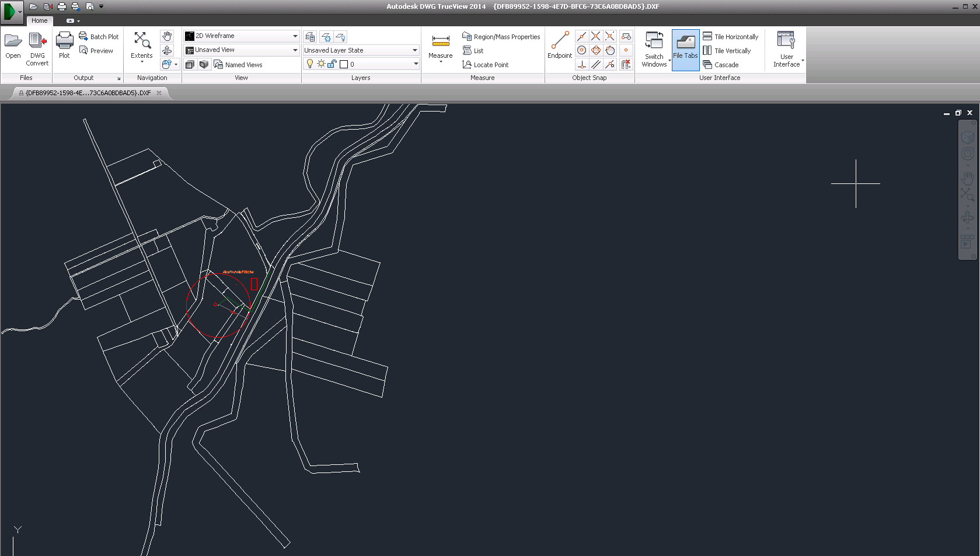Toggle the Perpendicular object snap
Viewport: 980px width, 556px height.
click(582, 64)
